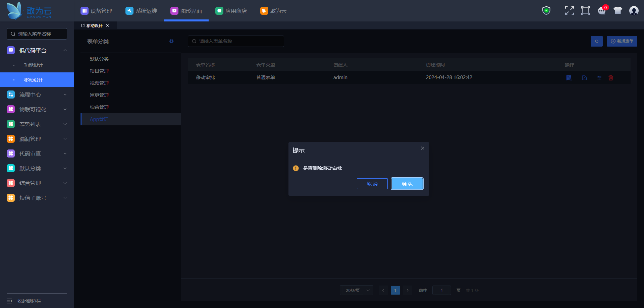Click the edit pencil icon in 移动审批 row
Viewport: 644px width, 308px height.
coord(584,78)
